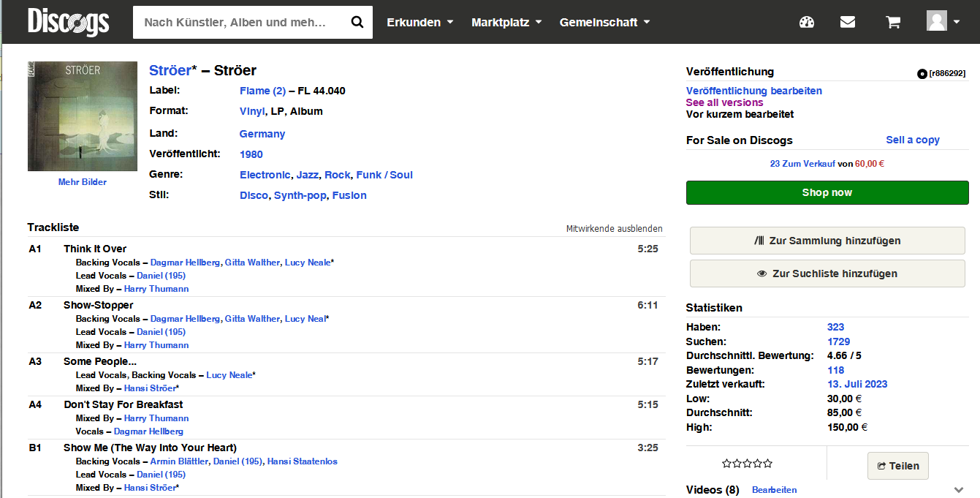
Task: Expand the Gemeinschaft menu
Action: [x=604, y=22]
